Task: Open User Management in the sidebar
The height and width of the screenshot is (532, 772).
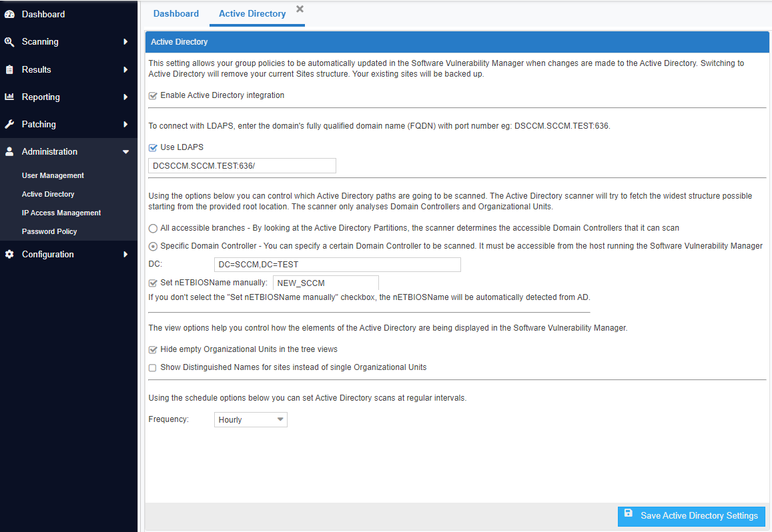Action: 53,175
